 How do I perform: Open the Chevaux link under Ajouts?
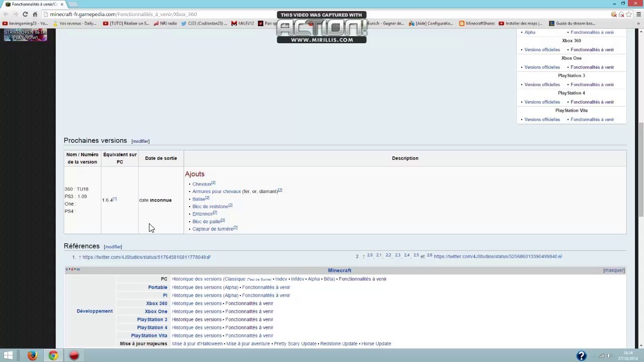202,184
